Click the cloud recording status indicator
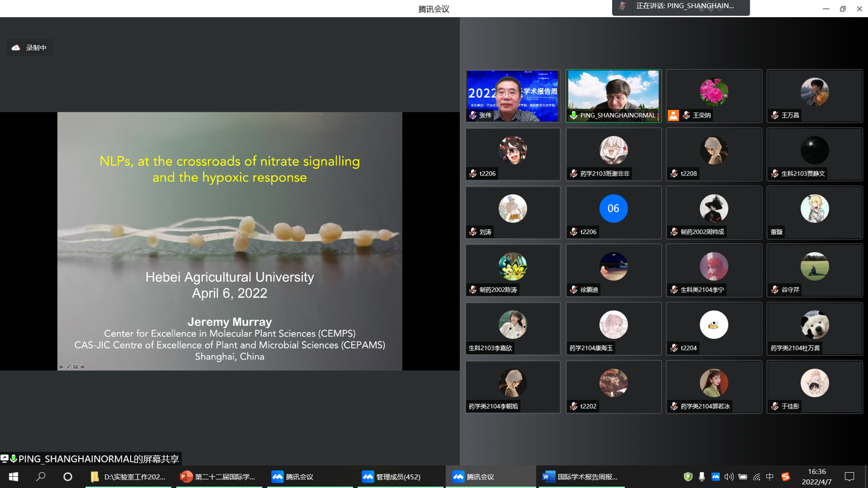The height and width of the screenshot is (488, 868). pyautogui.click(x=30, y=48)
